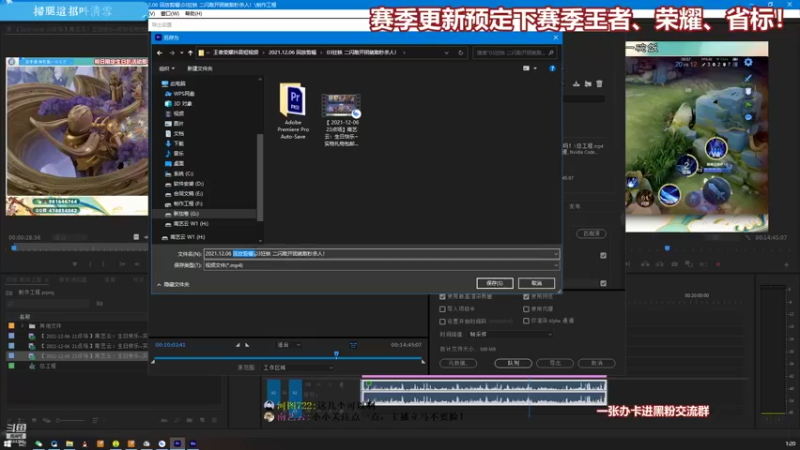The height and width of the screenshot is (450, 800).
Task: Open the 窗口(W) menu
Action: point(170,14)
